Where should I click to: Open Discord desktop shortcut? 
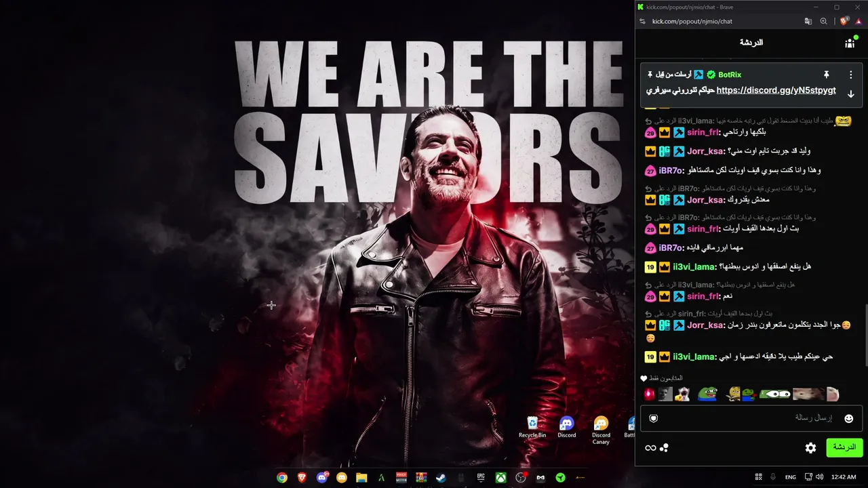(x=567, y=428)
